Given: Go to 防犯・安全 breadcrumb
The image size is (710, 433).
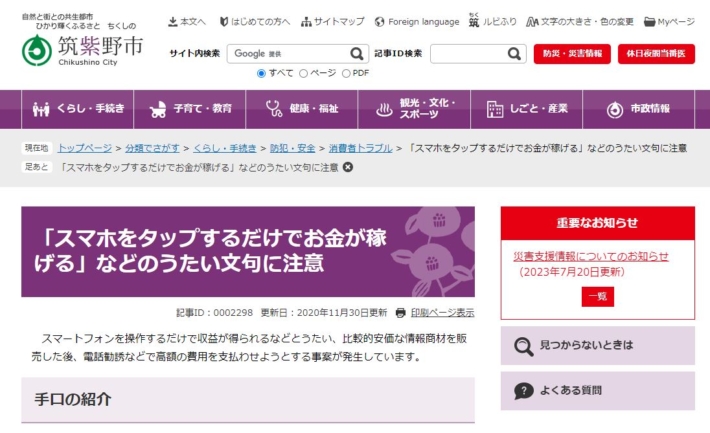Looking at the screenshot, I should tap(293, 148).
